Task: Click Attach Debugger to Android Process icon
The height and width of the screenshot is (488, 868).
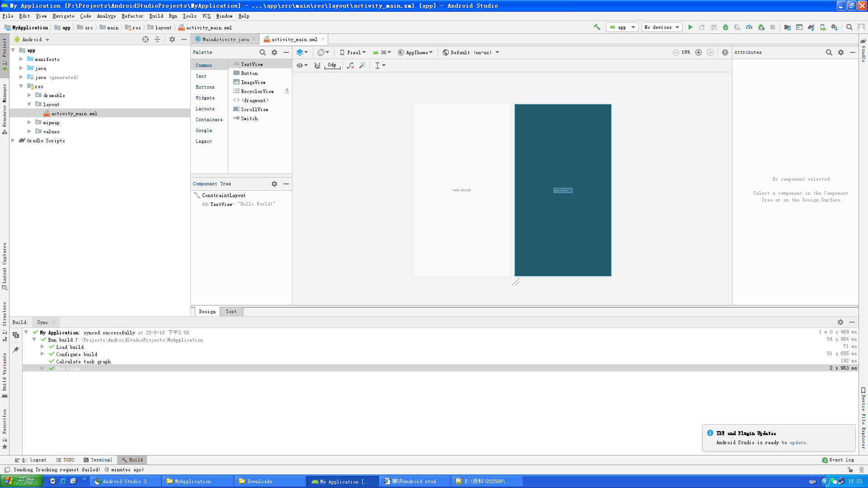Action: 761,27
